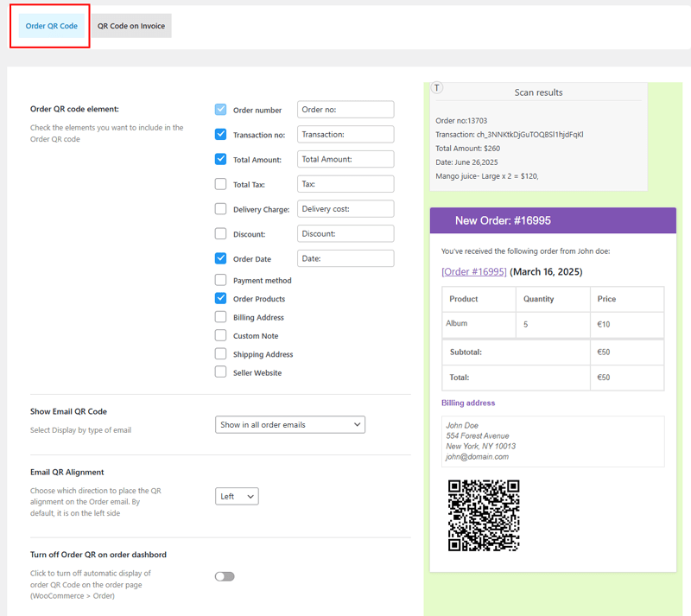Click the QR code image in email preview
This screenshot has width=691, height=616.
point(484,515)
